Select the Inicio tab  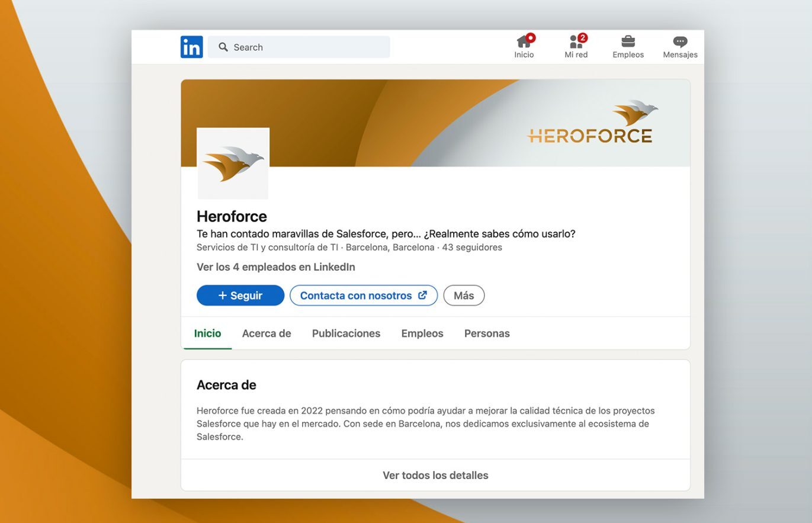point(207,333)
